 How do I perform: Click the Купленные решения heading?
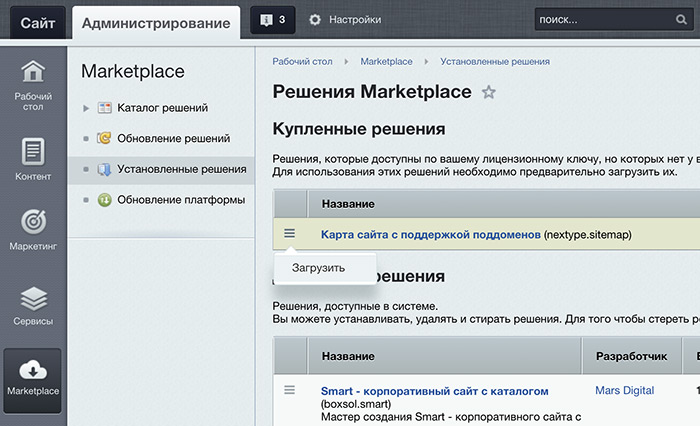tap(359, 129)
